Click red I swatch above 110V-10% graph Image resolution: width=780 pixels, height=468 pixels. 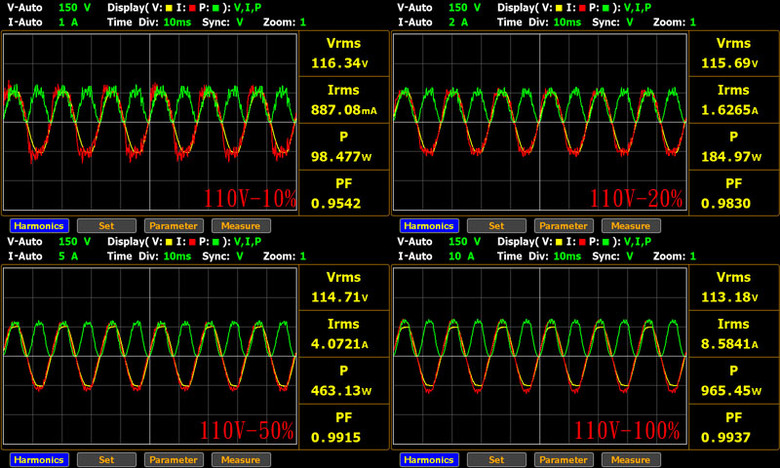(192, 8)
